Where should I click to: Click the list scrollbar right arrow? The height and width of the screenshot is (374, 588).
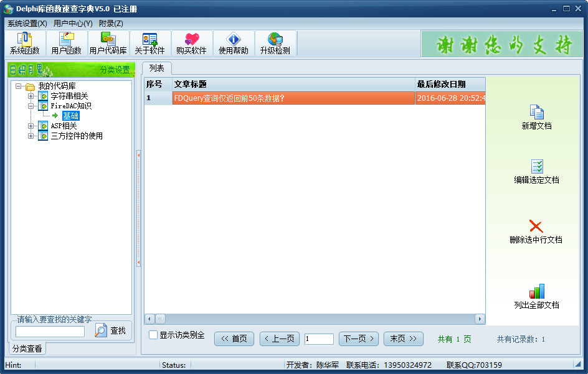480,319
